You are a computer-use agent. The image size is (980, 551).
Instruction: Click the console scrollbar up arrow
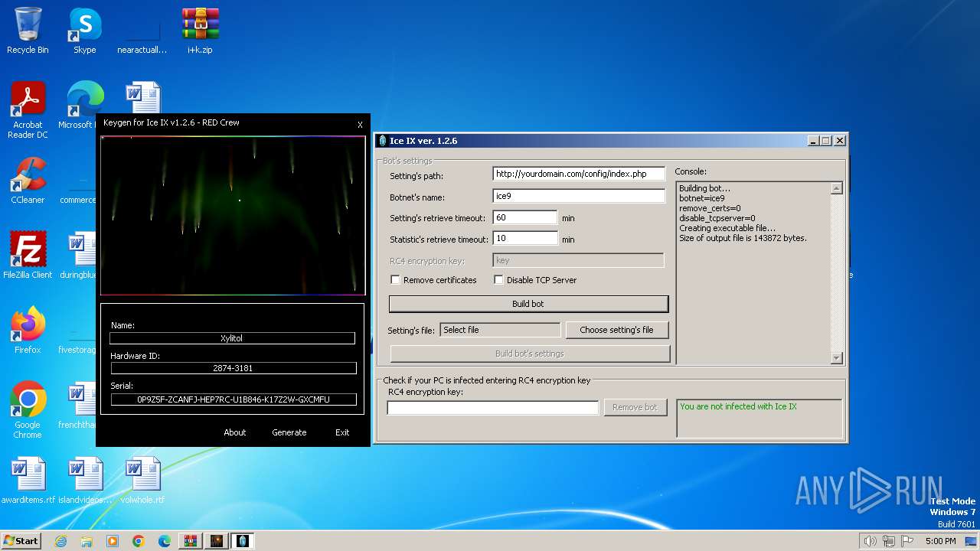coord(836,188)
